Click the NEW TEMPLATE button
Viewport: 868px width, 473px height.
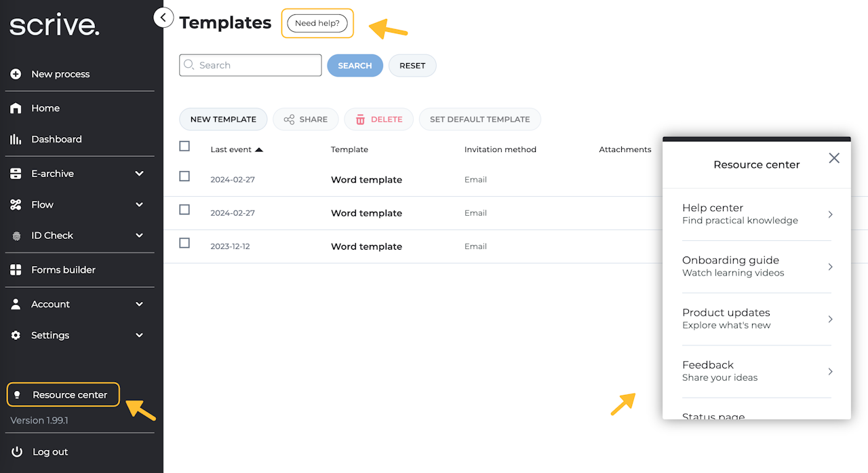pyautogui.click(x=223, y=119)
